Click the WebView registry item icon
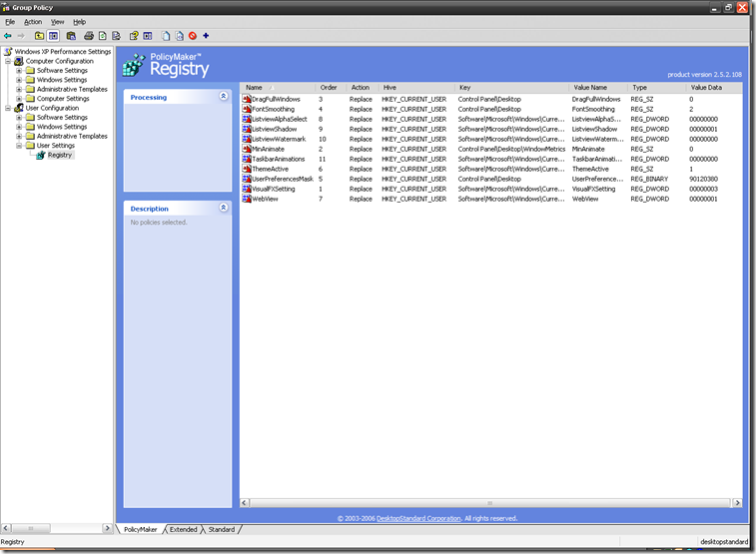This screenshot has height=554, width=756. click(x=247, y=199)
